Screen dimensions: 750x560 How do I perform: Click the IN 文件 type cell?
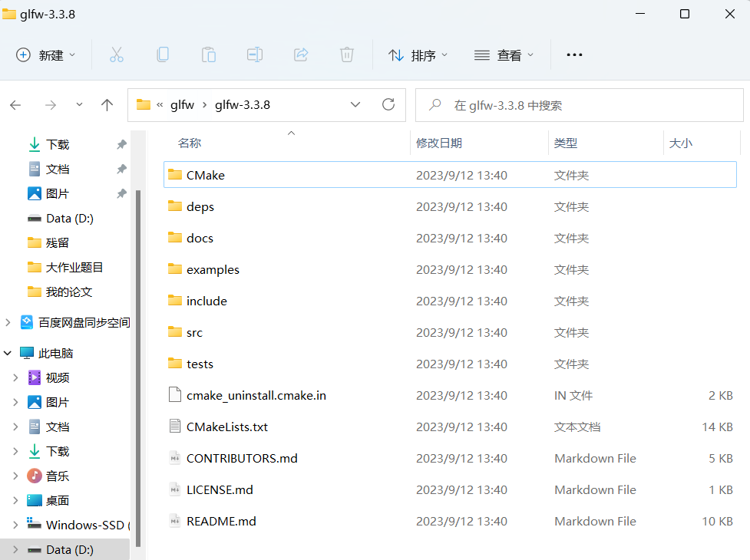573,395
